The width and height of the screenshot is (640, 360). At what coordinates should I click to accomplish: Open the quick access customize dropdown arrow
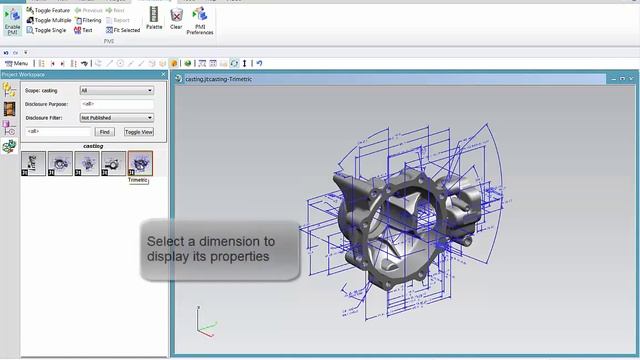pyautogui.click(x=25, y=52)
